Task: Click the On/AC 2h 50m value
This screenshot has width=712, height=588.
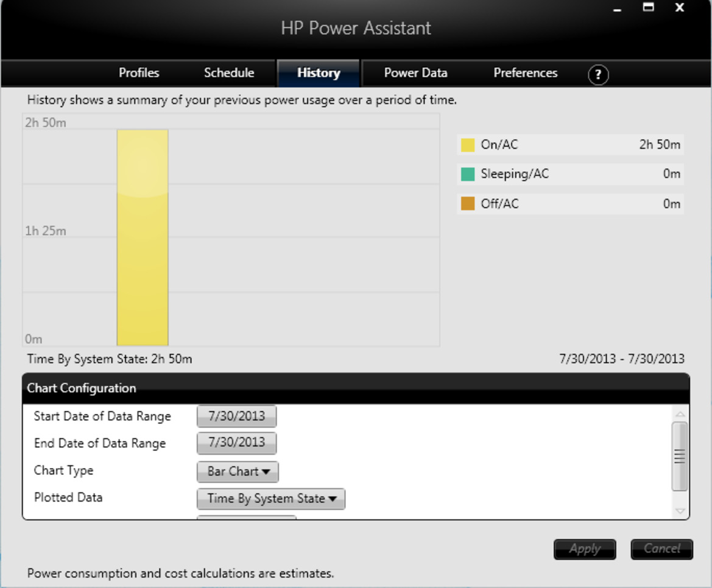Action: pos(660,145)
